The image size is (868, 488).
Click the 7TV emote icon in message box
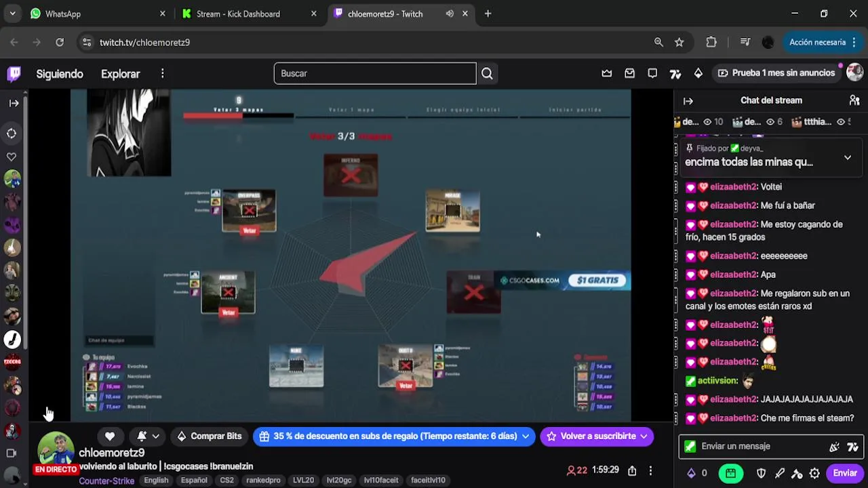click(x=852, y=447)
